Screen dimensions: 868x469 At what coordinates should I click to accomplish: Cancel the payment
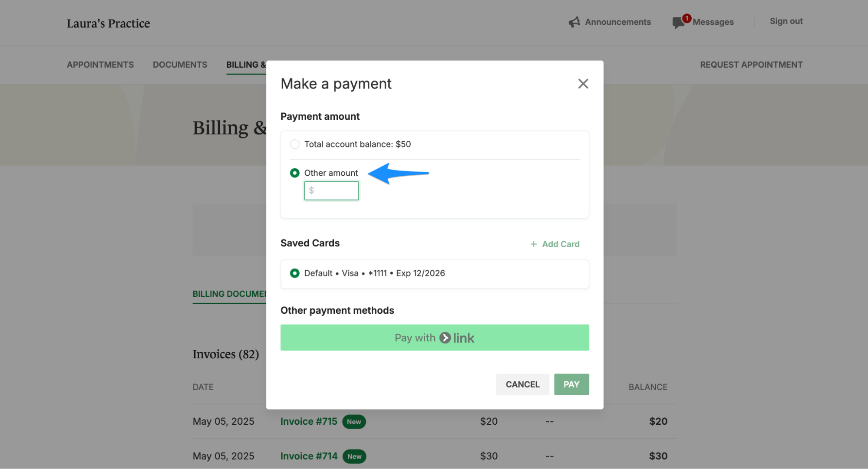[522, 384]
